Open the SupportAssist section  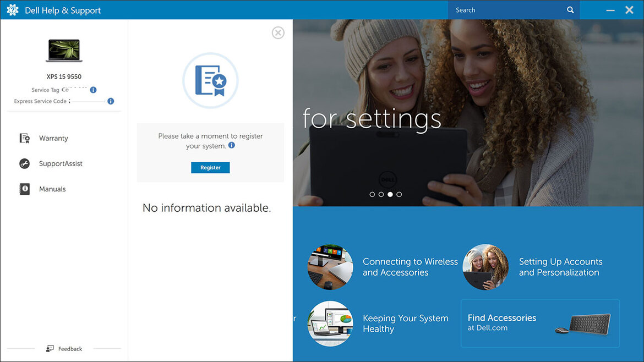pyautogui.click(x=61, y=164)
